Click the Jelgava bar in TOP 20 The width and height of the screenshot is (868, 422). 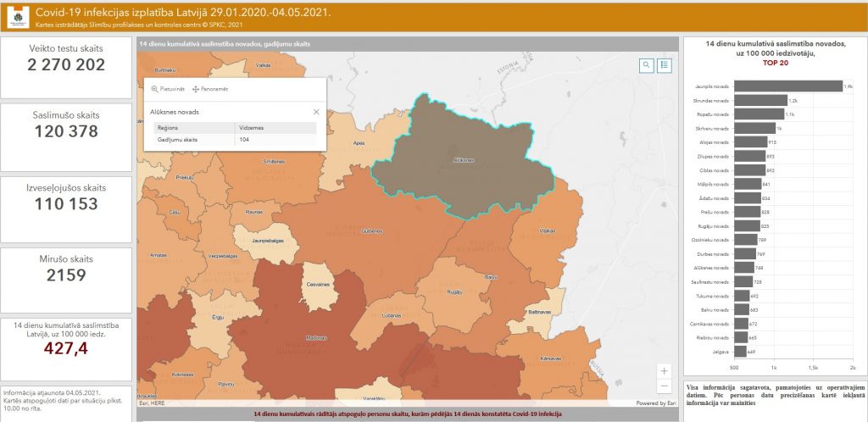(x=740, y=352)
